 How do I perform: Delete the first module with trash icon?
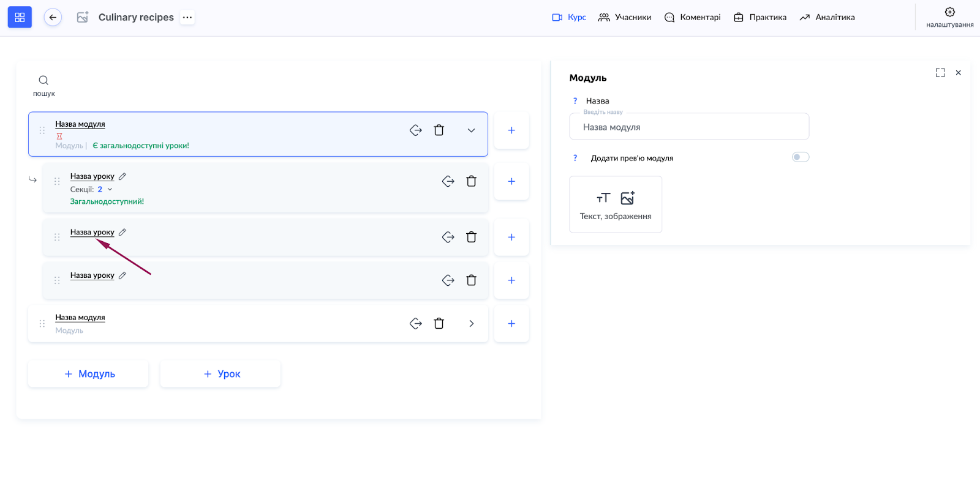pyautogui.click(x=439, y=130)
